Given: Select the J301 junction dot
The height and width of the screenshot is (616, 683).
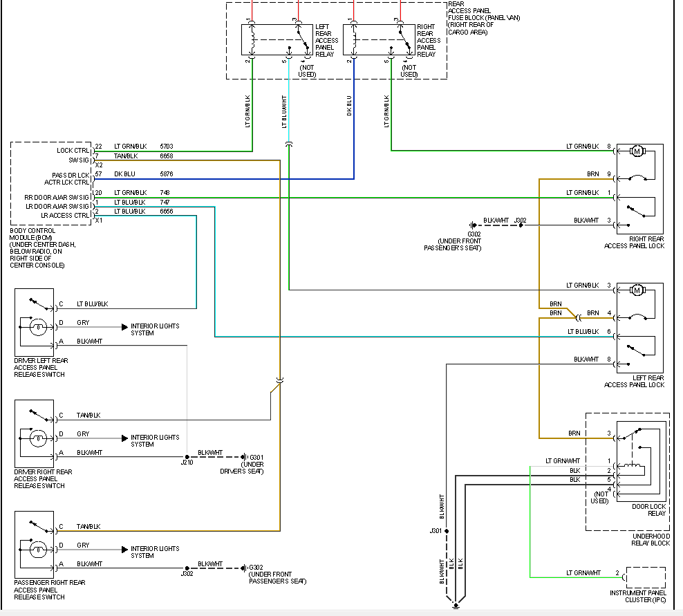Looking at the screenshot, I should pyautogui.click(x=447, y=531).
